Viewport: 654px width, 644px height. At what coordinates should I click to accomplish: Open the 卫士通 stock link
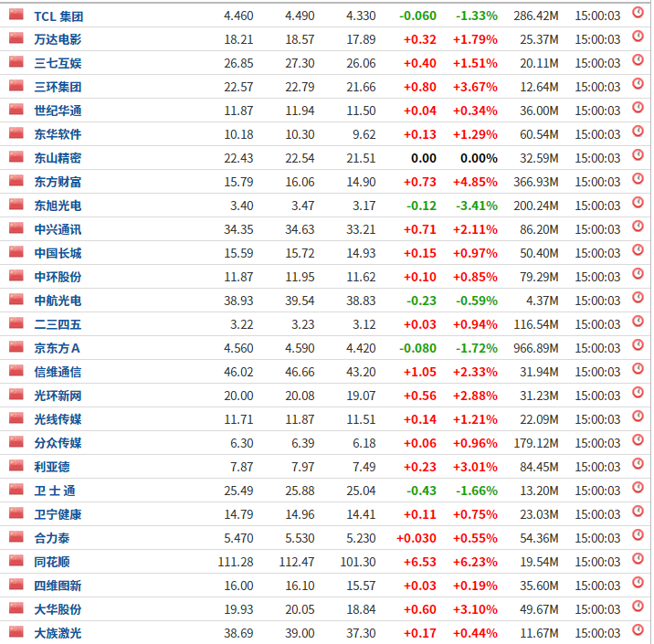tap(55, 491)
